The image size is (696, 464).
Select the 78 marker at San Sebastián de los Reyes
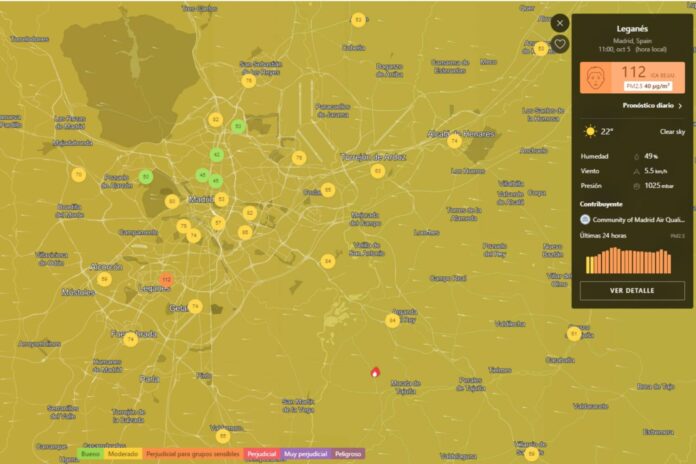pos(249,80)
